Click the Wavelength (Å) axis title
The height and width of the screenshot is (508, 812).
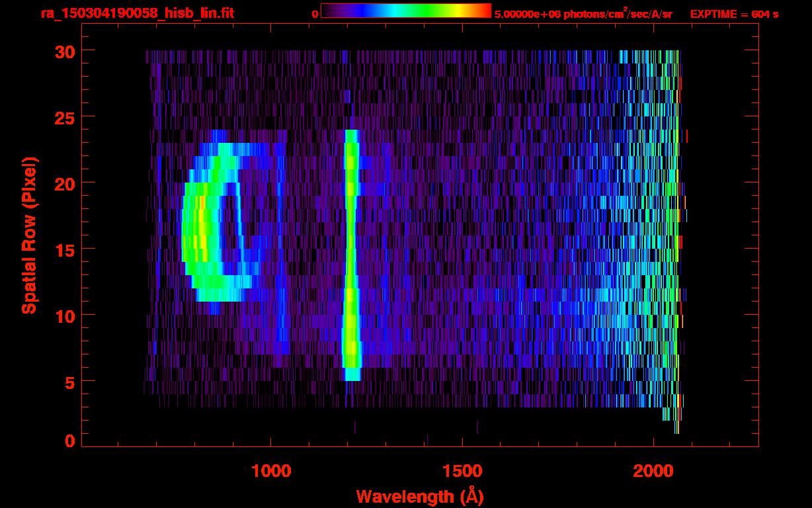[421, 496]
